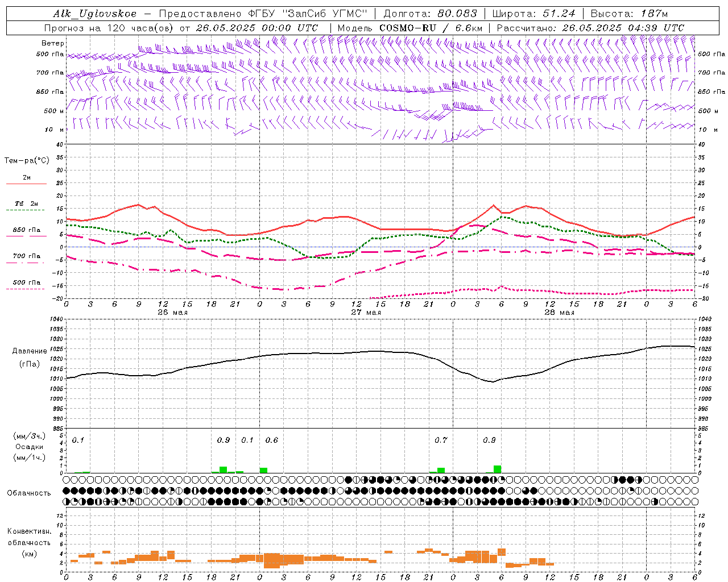Click the computed time Рассчитано: 26.05.2025 04:39 UTC

click(x=590, y=28)
